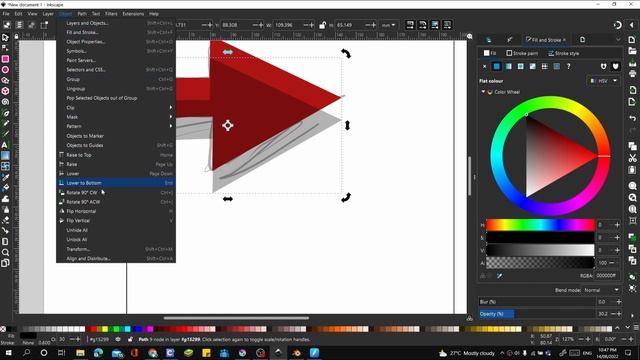
Task: Collapse the Color Wheel expander
Action: [x=483, y=92]
